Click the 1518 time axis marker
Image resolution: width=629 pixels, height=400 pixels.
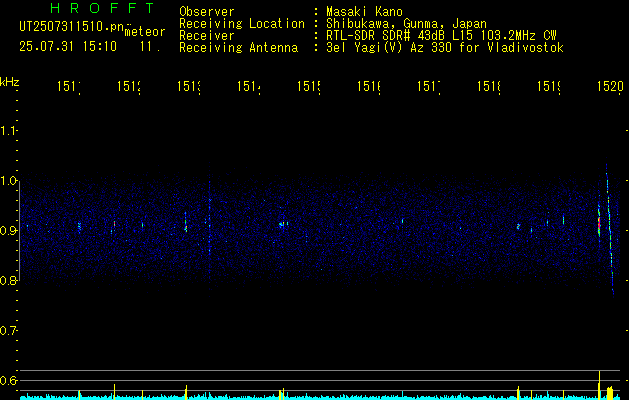[489, 86]
